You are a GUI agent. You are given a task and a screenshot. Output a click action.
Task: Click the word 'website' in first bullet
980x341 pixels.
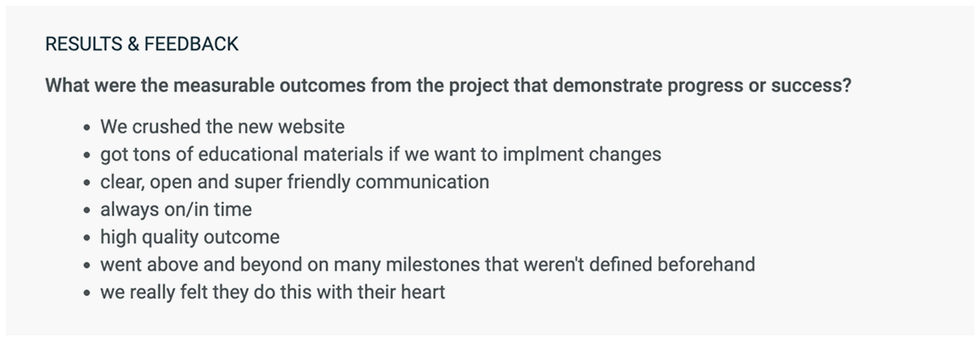click(311, 127)
